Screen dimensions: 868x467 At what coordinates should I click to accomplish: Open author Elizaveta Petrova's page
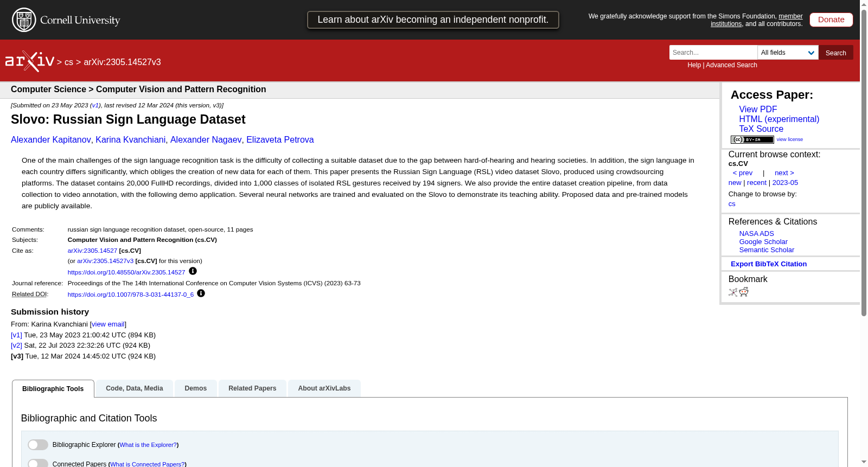point(280,140)
